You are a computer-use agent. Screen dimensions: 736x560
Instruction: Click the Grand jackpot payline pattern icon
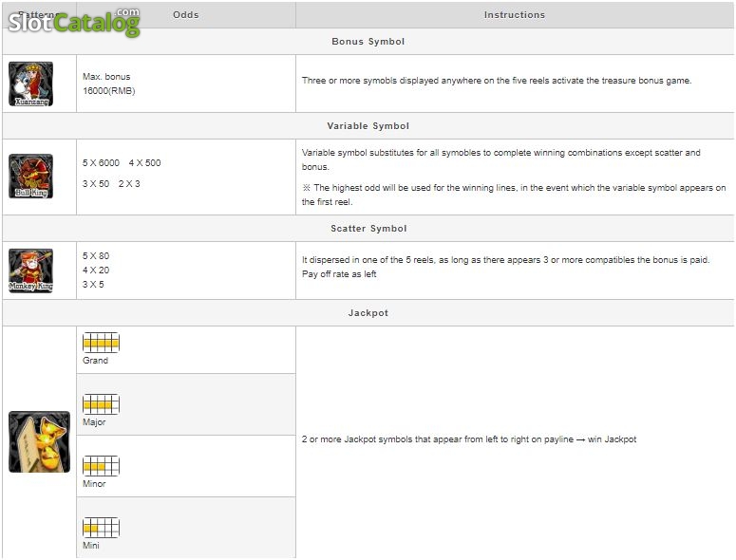point(101,343)
